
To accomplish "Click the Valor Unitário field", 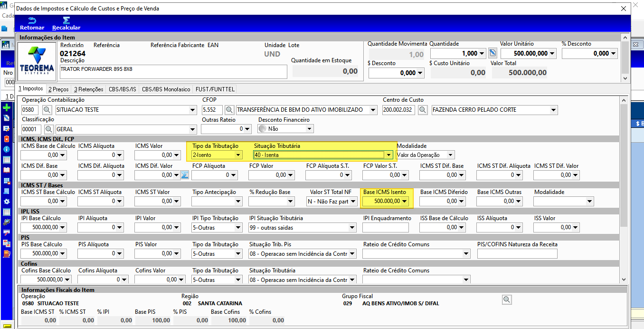I will [x=528, y=53].
